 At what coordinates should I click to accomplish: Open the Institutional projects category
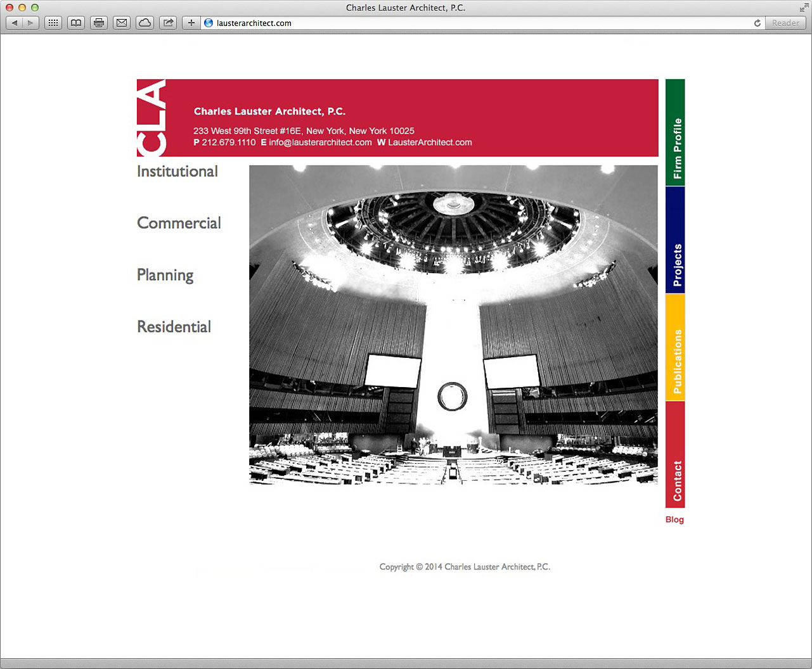click(177, 172)
